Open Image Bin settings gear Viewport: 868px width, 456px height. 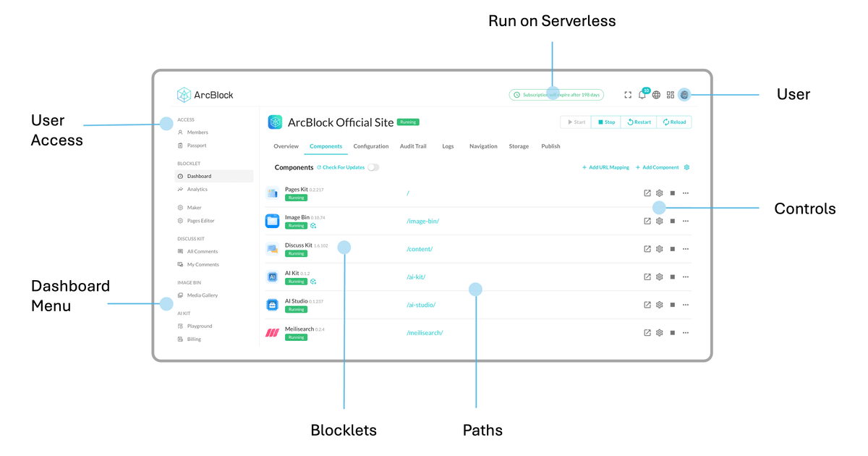pos(660,221)
